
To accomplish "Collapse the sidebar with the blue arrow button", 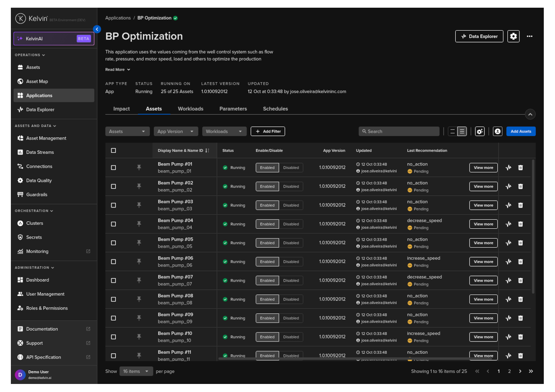I will (97, 29).
